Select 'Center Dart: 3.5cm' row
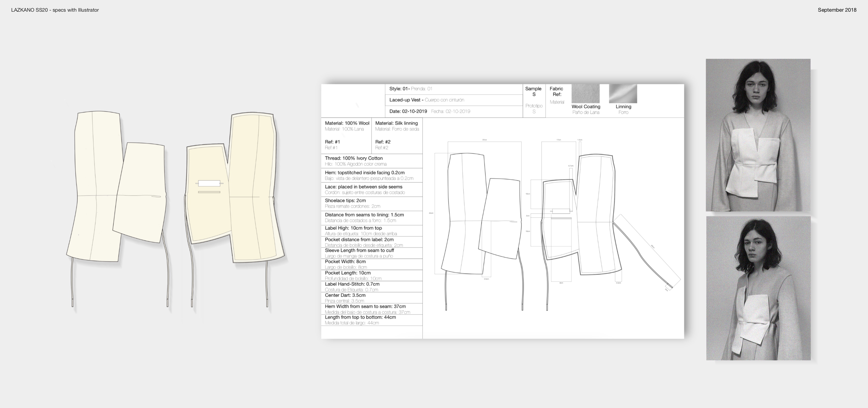Viewport: 868px width, 408px height. 372,298
